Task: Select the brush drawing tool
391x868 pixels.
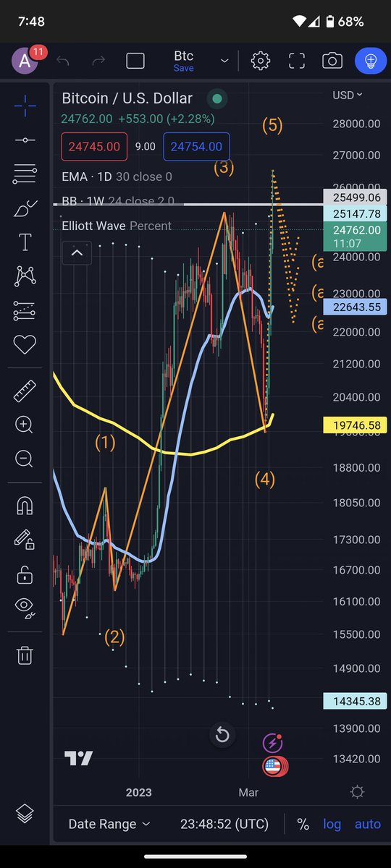Action: [25, 208]
